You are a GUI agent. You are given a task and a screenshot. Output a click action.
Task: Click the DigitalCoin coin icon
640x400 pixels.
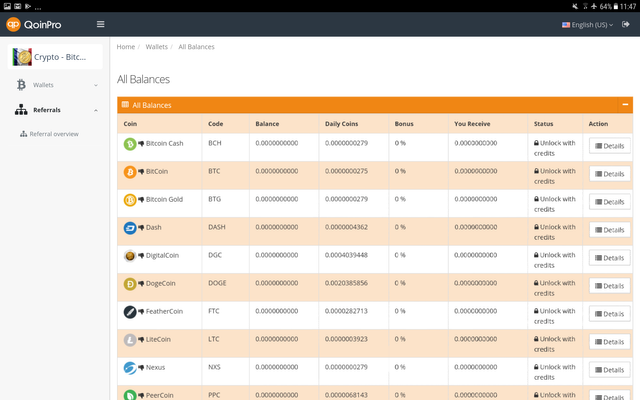click(130, 256)
